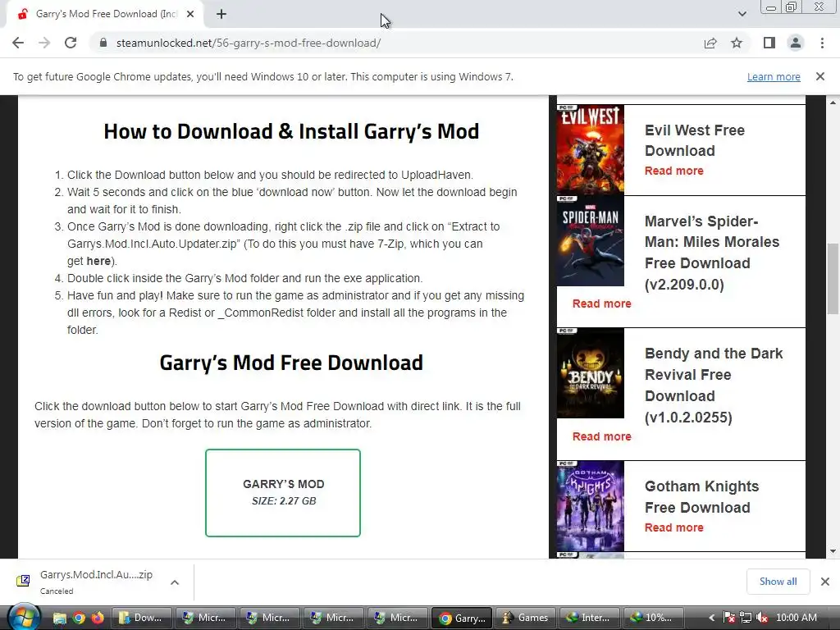Open a new browser tab
Viewport: 840px width, 630px height.
[x=221, y=15]
